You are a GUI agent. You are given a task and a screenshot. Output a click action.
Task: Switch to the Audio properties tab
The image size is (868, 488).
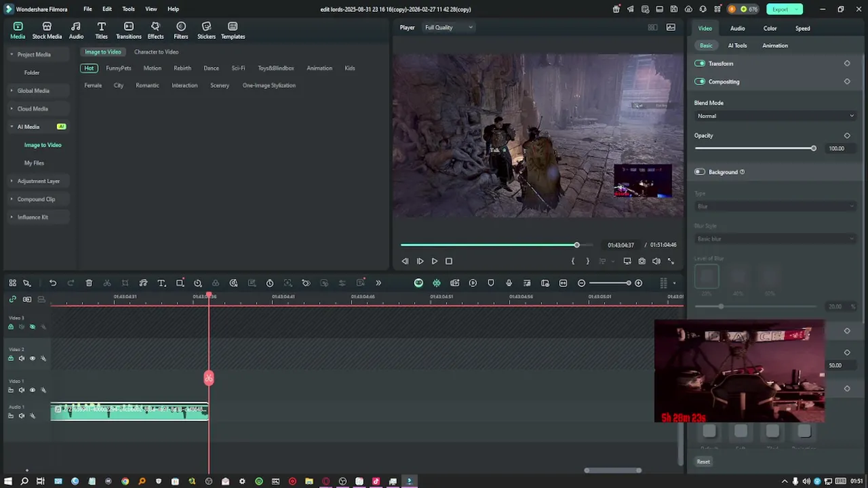click(x=737, y=28)
